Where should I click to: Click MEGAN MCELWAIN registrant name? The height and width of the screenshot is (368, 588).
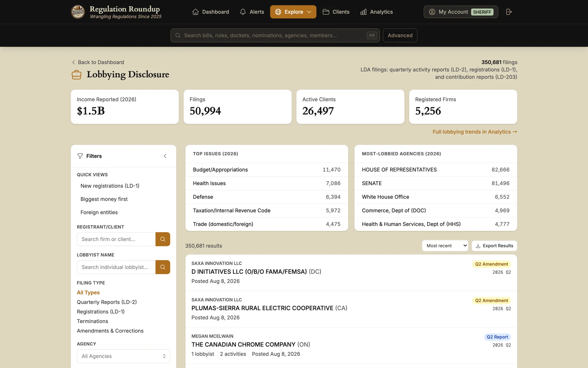click(212, 336)
